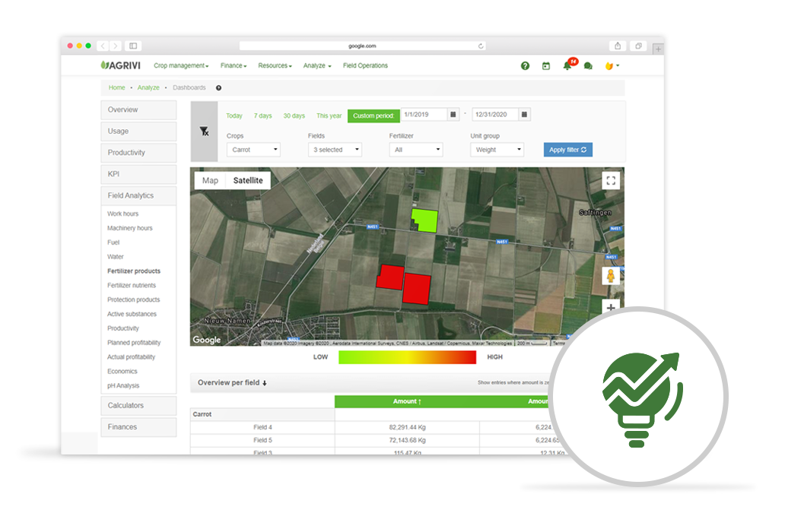Click the start date field 1/1/2019
Screen dimensions: 785x532
[424, 115]
